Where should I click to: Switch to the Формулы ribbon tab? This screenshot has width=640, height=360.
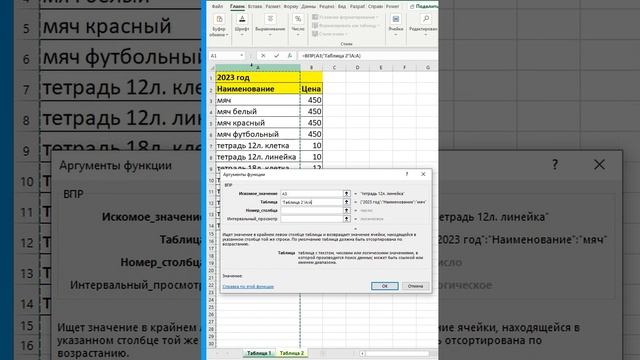(291, 7)
